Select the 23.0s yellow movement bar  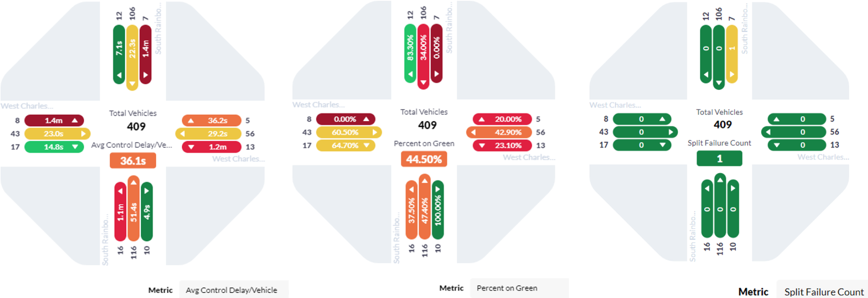pyautogui.click(x=57, y=134)
